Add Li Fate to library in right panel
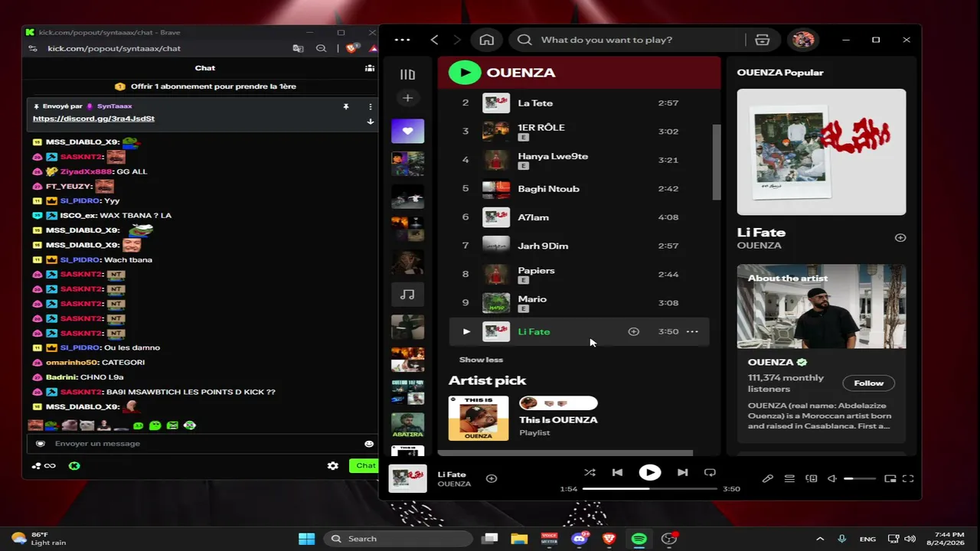 [x=900, y=238]
